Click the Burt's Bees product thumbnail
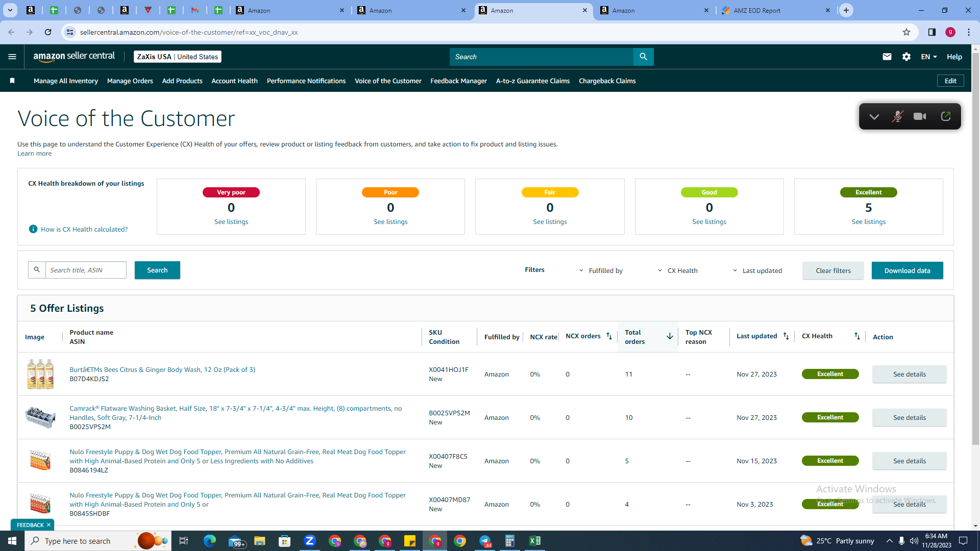This screenshot has width=980, height=551. pyautogui.click(x=40, y=374)
